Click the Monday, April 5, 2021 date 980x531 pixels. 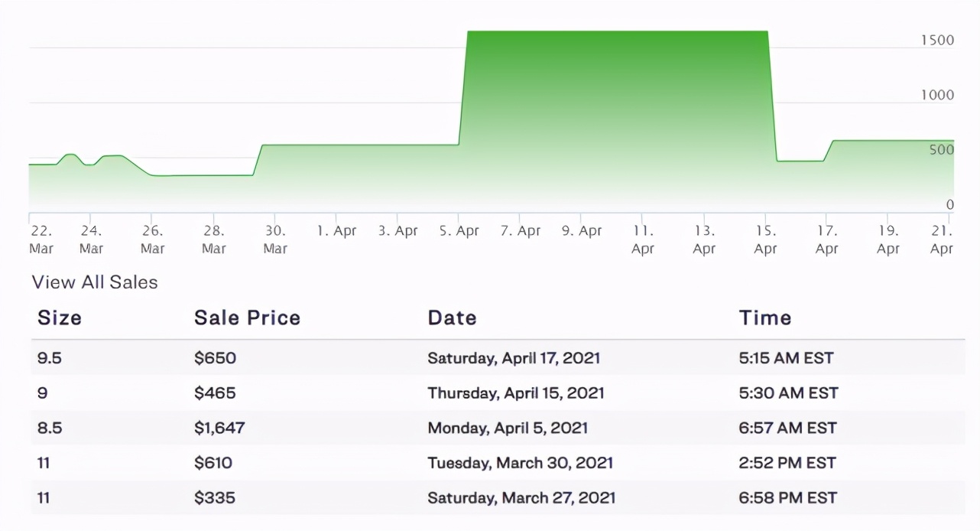click(x=508, y=428)
